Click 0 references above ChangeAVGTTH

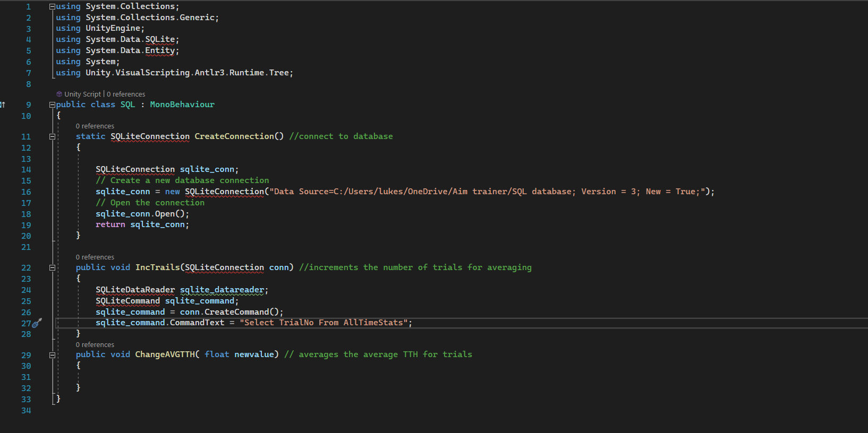(95, 344)
